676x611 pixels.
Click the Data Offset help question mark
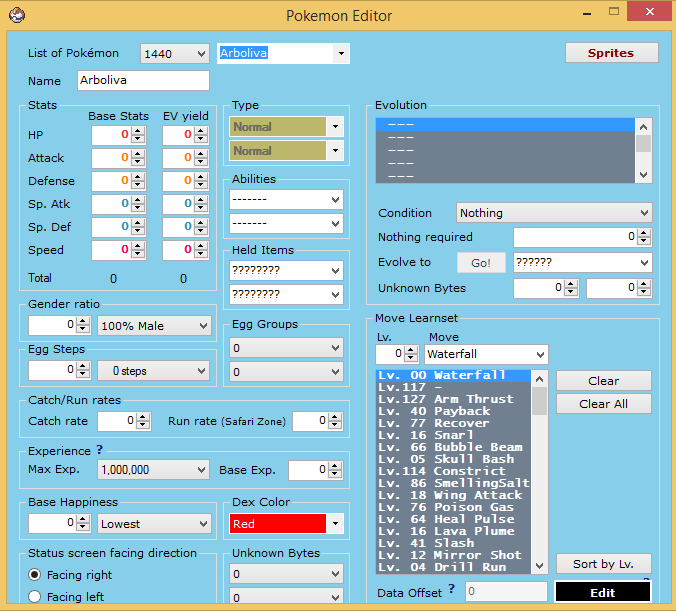[451, 589]
